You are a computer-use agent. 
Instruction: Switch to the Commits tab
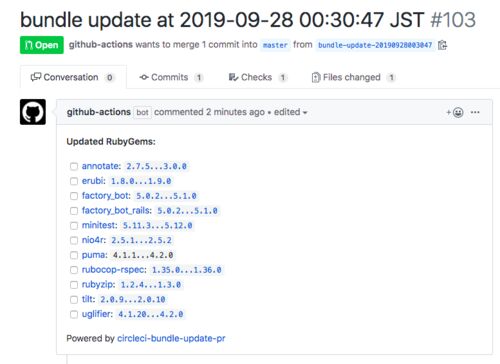[171, 77]
